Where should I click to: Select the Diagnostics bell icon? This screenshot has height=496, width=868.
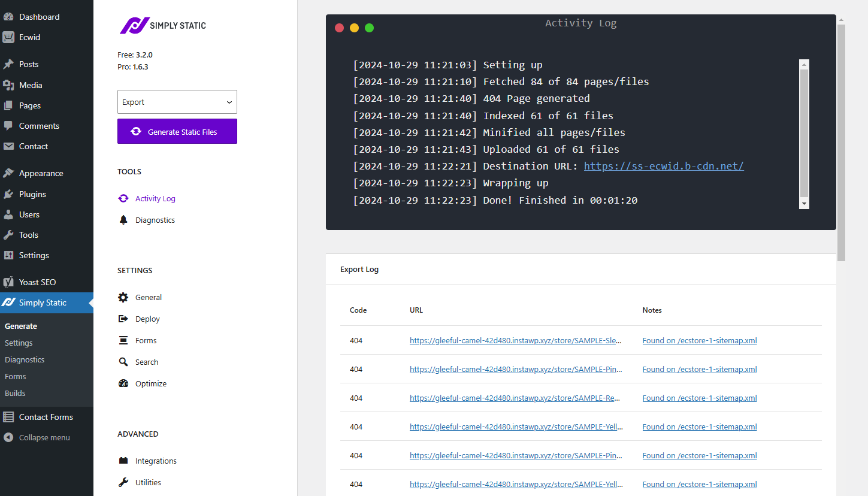click(123, 220)
